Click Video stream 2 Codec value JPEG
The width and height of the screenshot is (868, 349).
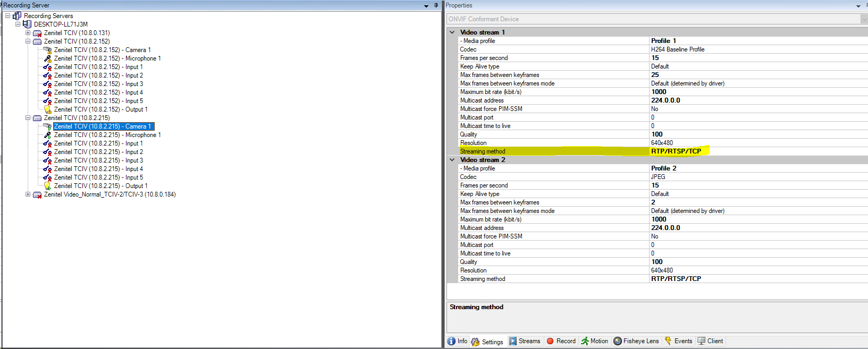point(658,177)
